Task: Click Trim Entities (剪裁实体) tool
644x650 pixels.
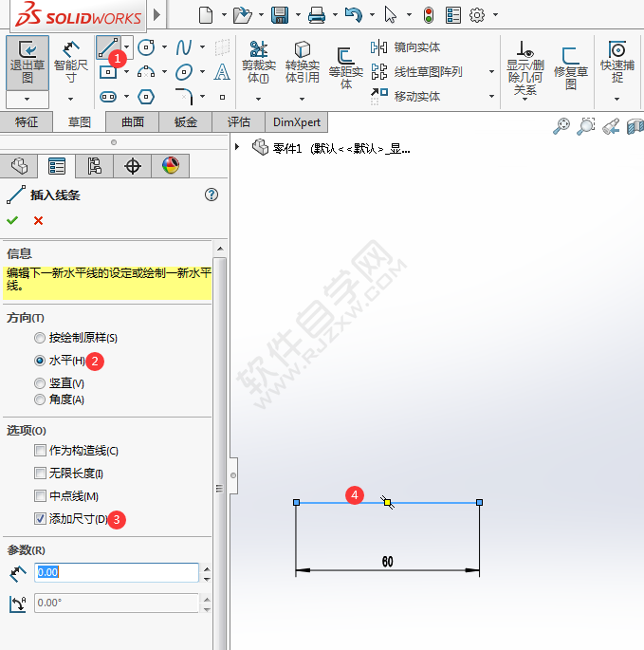Action: click(x=259, y=63)
